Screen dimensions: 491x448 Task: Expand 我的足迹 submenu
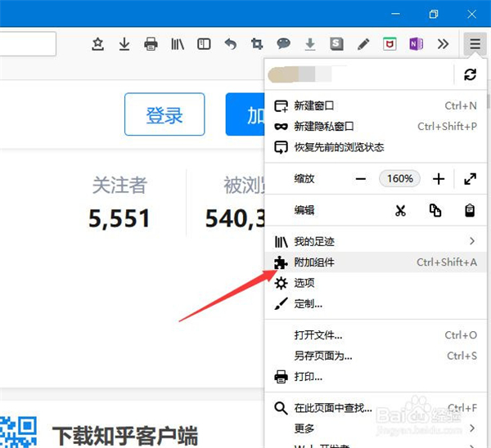pos(376,241)
